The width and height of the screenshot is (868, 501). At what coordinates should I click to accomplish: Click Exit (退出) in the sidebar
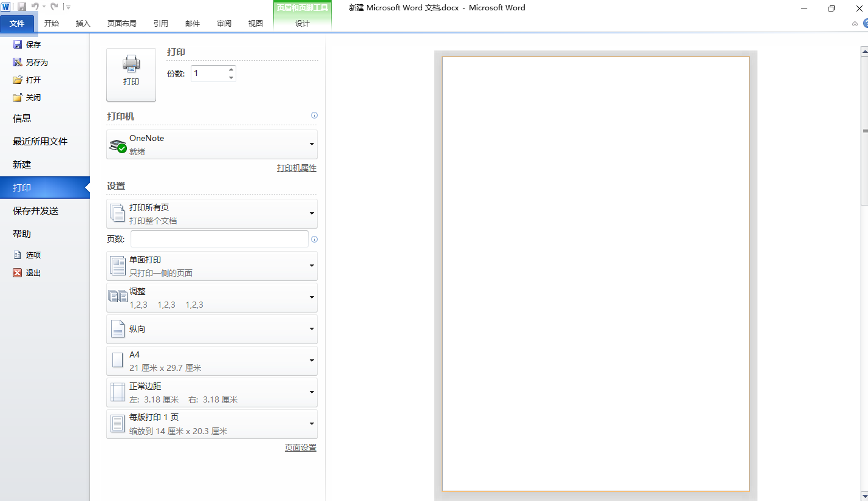click(27, 273)
